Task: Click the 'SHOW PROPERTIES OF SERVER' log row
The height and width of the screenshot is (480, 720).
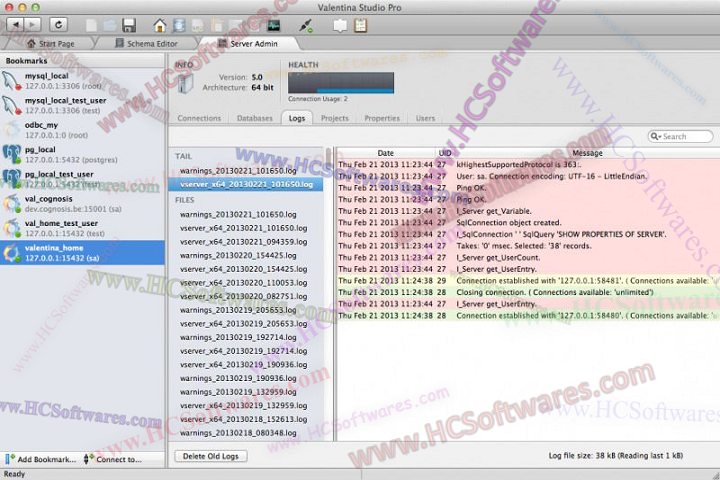Action: [528, 234]
